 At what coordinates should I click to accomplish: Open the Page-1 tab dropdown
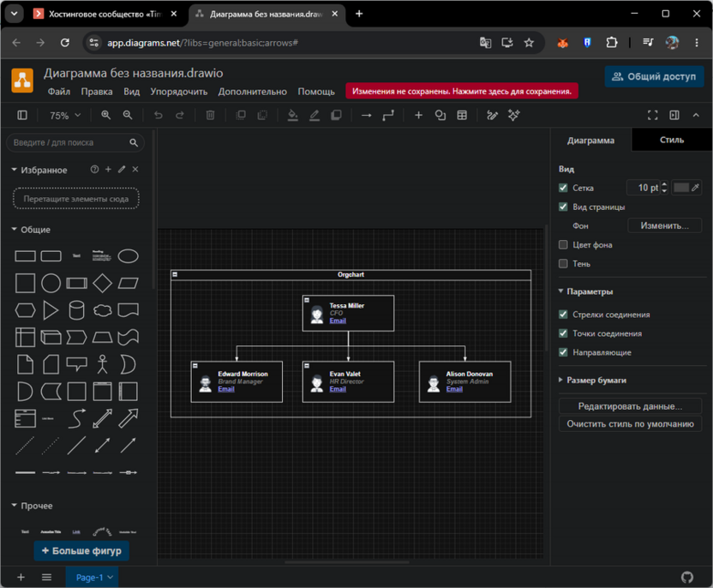110,577
